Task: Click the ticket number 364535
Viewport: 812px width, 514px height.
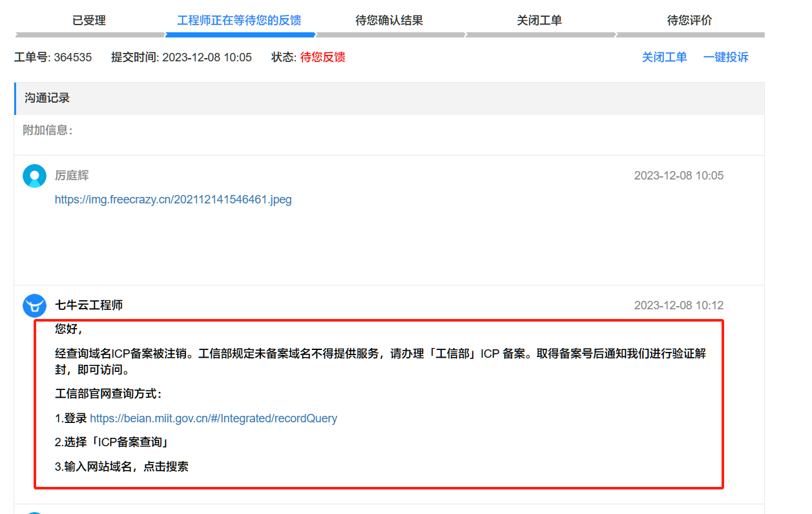Action: tap(72, 57)
